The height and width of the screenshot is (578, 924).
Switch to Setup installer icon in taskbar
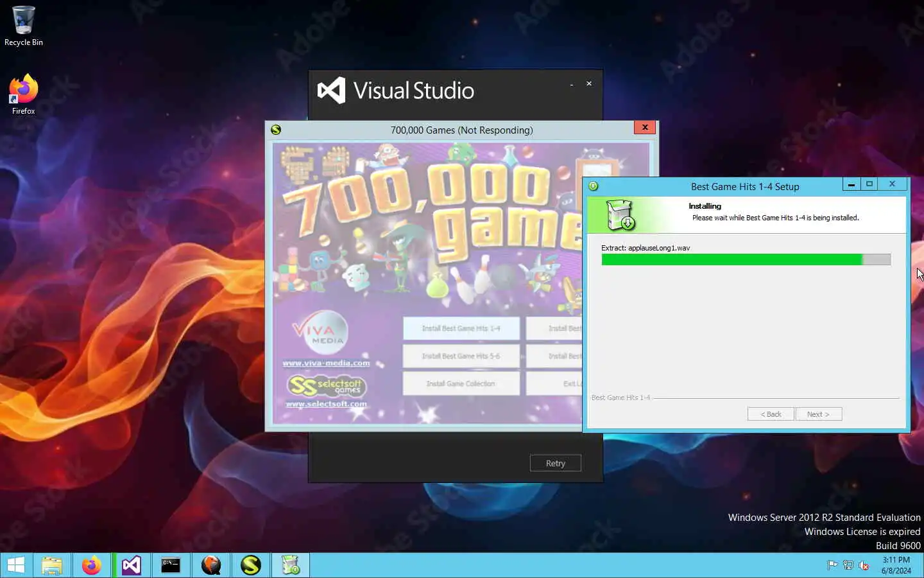pyautogui.click(x=291, y=565)
